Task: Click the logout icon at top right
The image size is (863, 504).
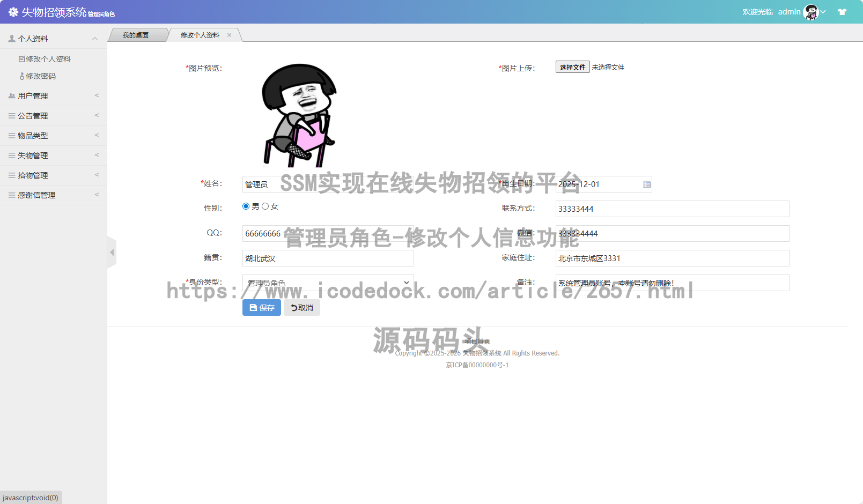Action: 842,11
